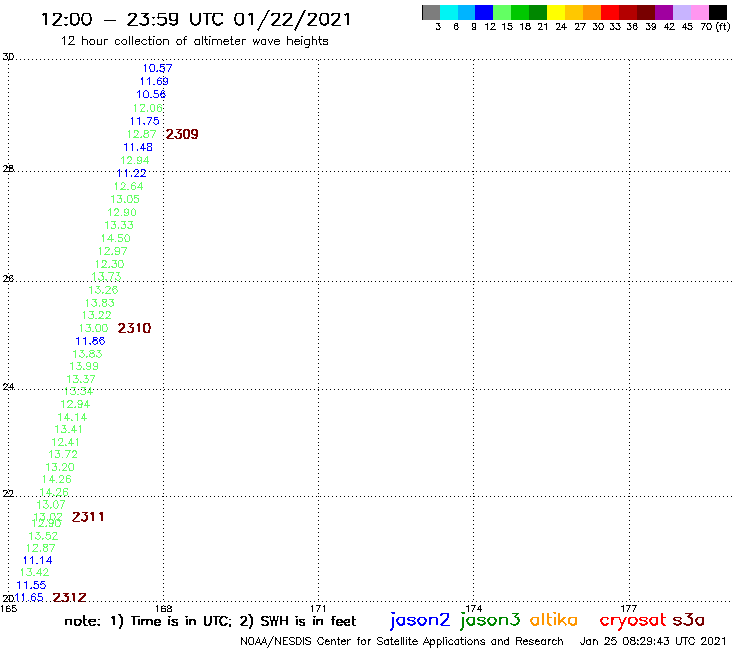Viewport: 740px width, 650px height.
Task: Click the gray swatch in the color legend
Action: tap(431, 12)
